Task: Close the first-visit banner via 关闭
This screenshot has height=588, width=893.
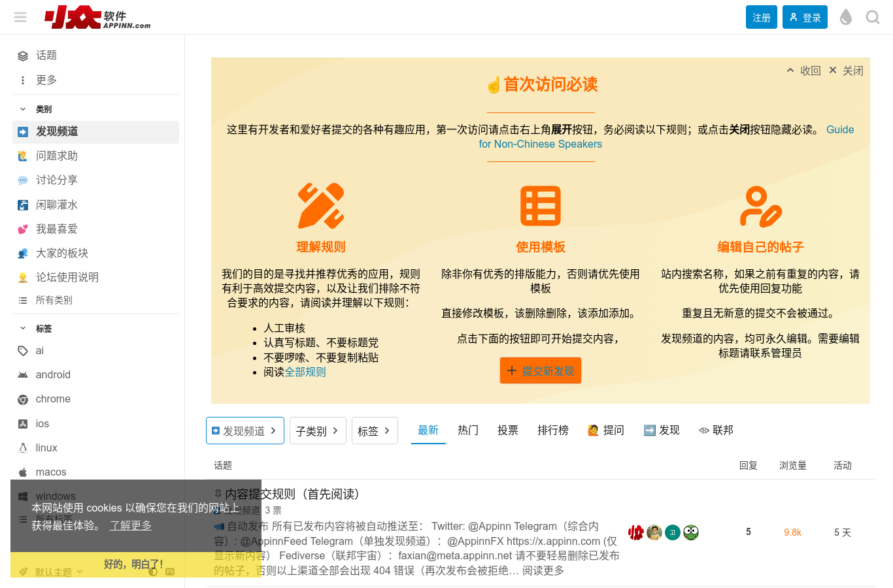Action: [x=846, y=71]
